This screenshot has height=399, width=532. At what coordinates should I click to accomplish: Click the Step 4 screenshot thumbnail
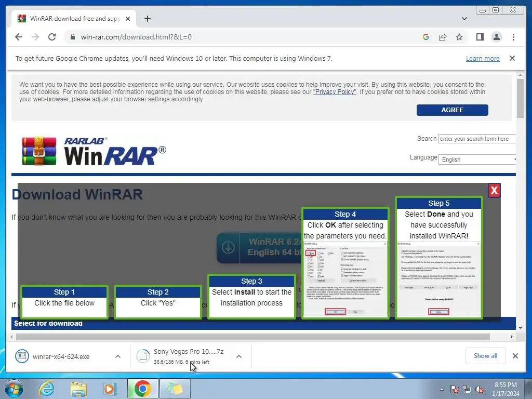tap(345, 279)
